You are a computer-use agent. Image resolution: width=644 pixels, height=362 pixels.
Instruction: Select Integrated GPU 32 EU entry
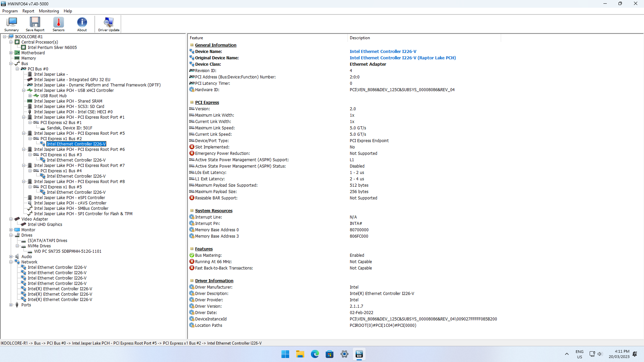point(72,80)
